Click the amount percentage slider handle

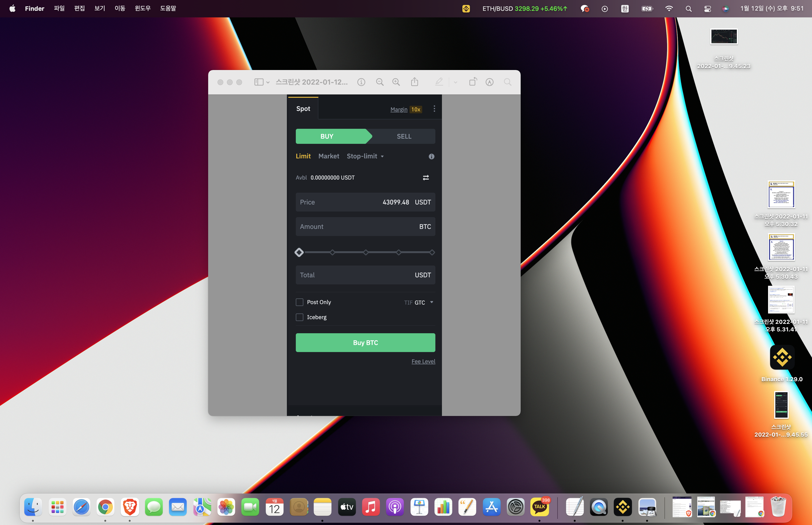tap(299, 253)
